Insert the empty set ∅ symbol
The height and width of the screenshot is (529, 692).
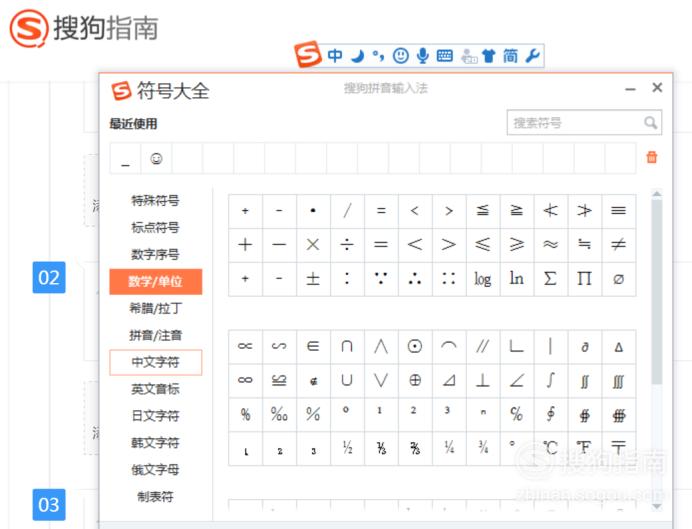tap(618, 278)
